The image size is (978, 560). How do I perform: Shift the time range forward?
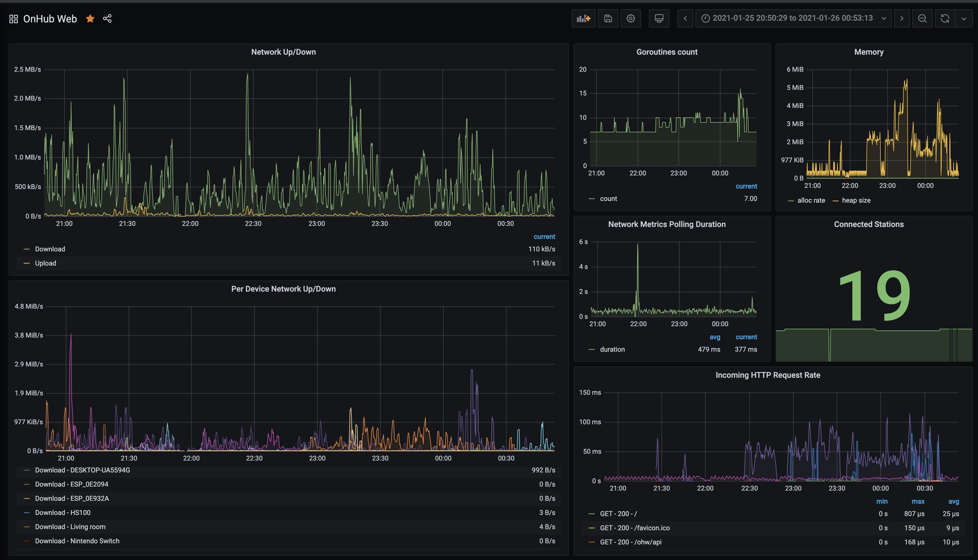point(901,18)
